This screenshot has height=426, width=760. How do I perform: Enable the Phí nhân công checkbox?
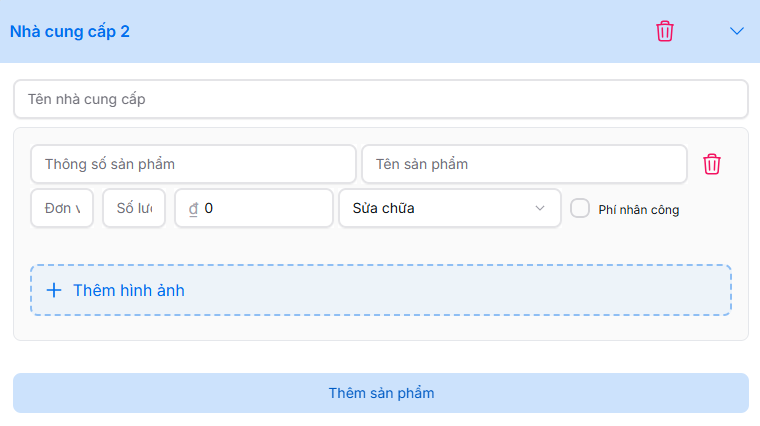pyautogui.click(x=579, y=208)
